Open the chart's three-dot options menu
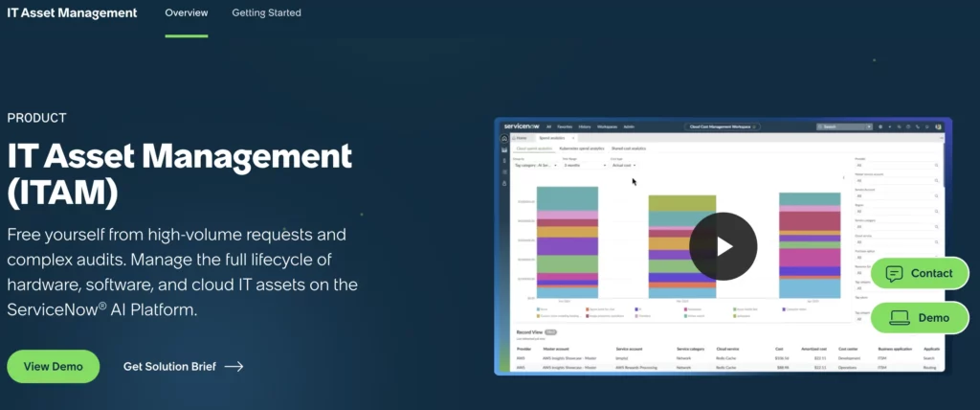This screenshot has width=980, height=410. pos(844,178)
